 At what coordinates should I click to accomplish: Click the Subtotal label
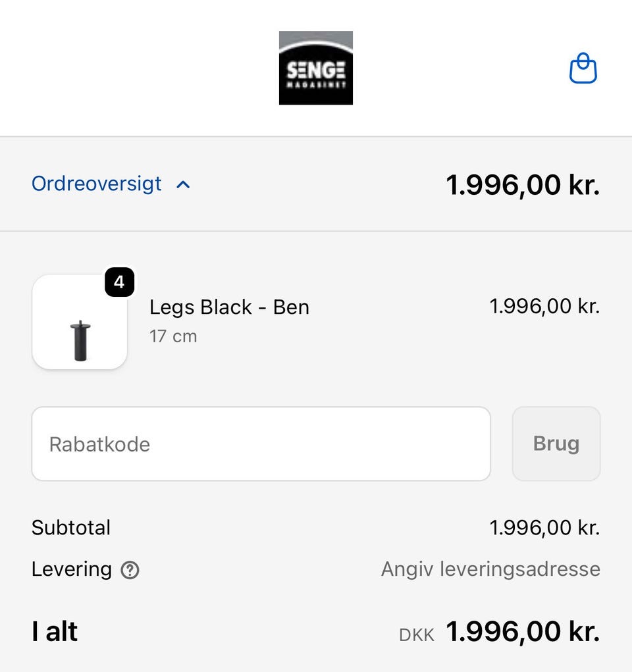point(71,528)
